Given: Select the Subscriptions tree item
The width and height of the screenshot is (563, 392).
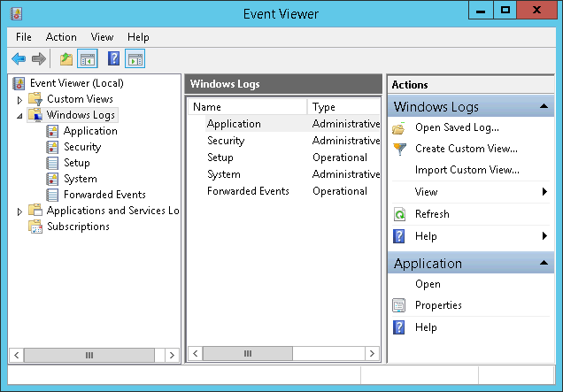Looking at the screenshot, I should [78, 227].
